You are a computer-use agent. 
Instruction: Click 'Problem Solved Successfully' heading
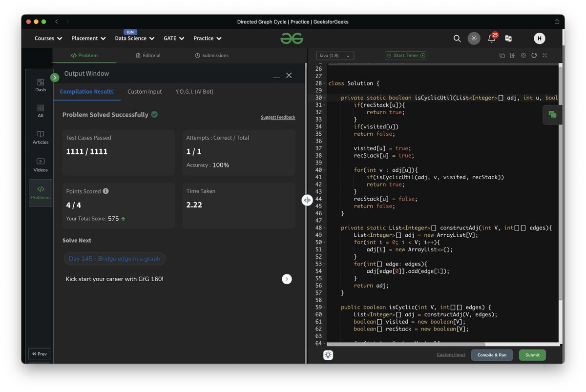(x=105, y=115)
